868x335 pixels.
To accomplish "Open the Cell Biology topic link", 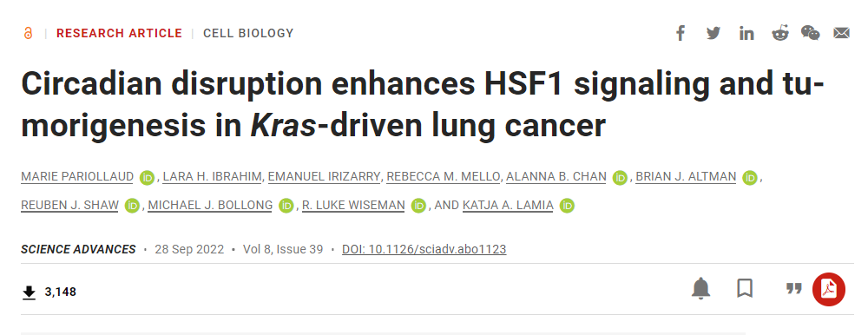I will 248,33.
